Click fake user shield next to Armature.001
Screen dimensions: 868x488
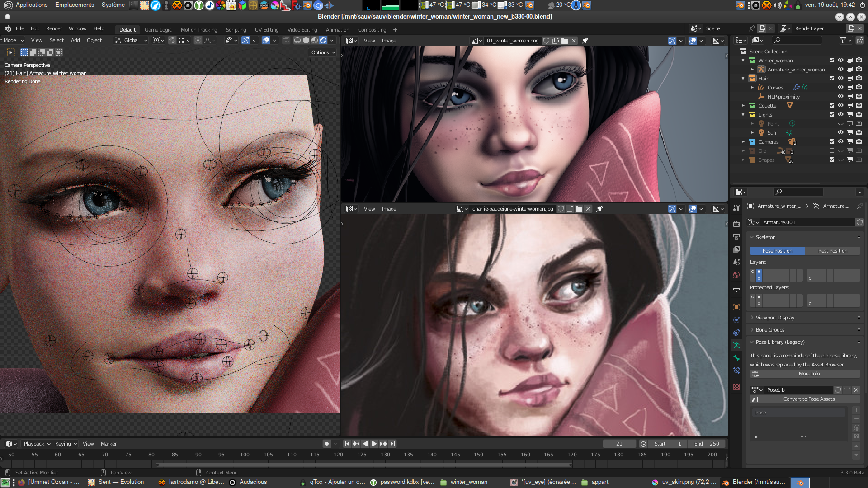click(859, 222)
